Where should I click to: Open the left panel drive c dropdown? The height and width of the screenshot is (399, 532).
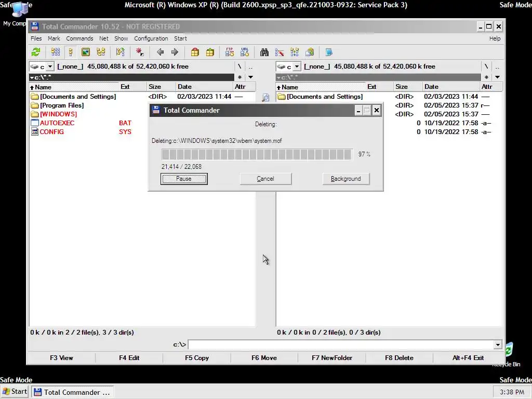[50, 66]
